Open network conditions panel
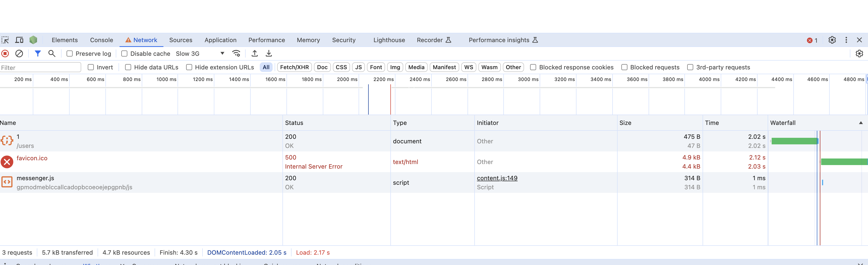868x265 pixels. click(236, 53)
